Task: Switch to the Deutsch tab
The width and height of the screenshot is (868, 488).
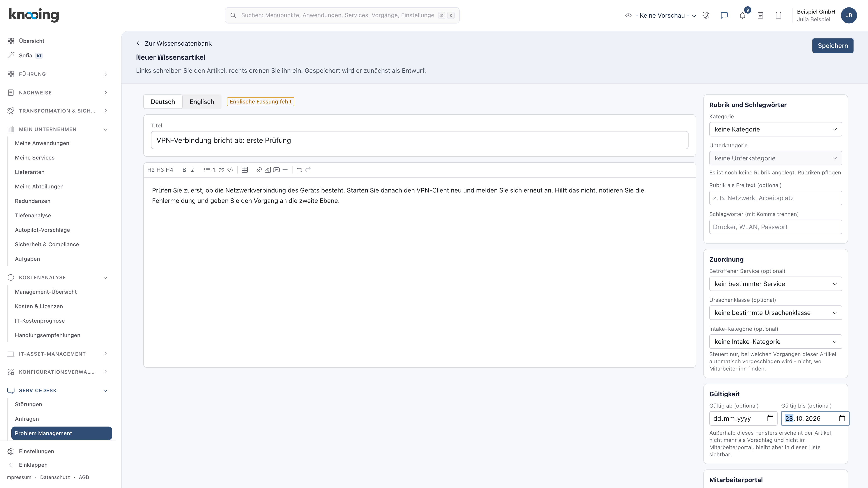Action: click(163, 102)
